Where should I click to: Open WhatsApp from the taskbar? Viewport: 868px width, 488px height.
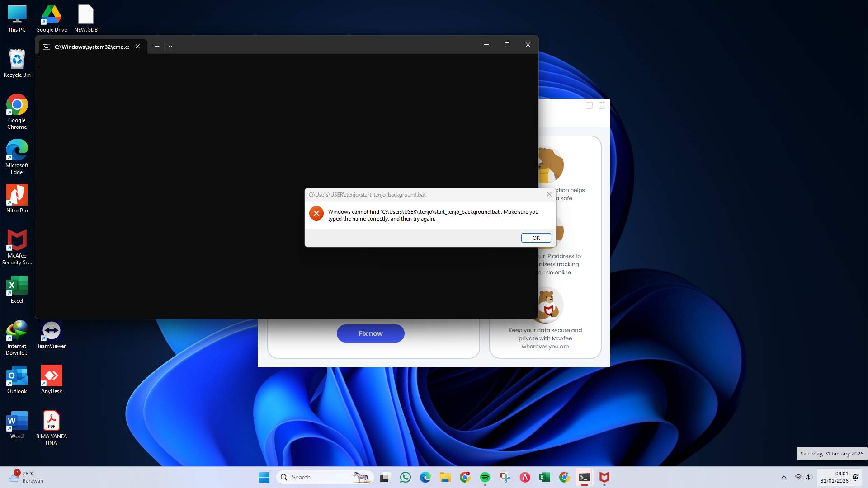click(406, 477)
